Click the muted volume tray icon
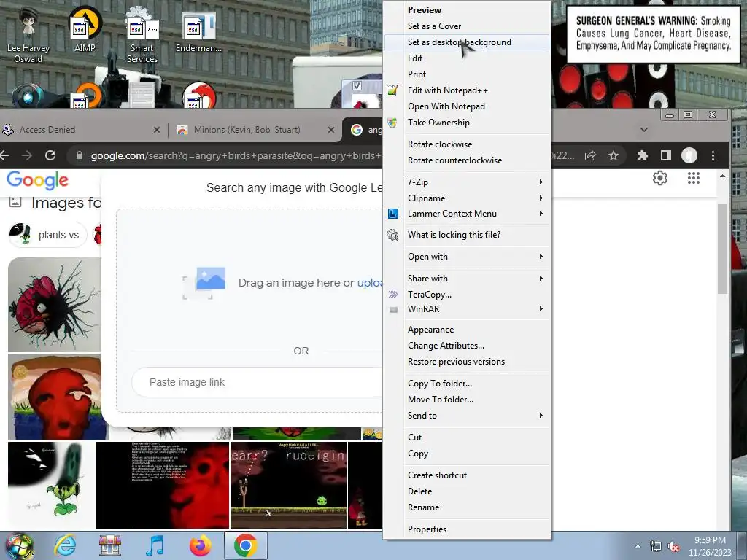This screenshot has height=560, width=747. 673,547
